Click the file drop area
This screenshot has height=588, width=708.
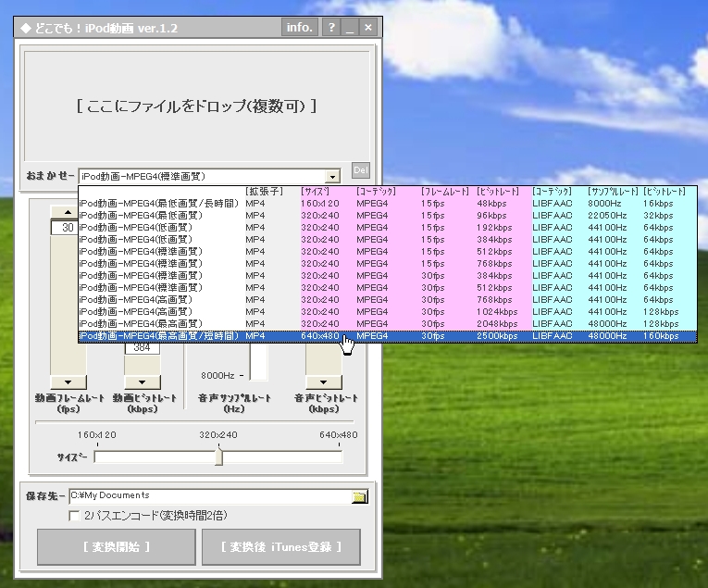pyautogui.click(x=197, y=106)
